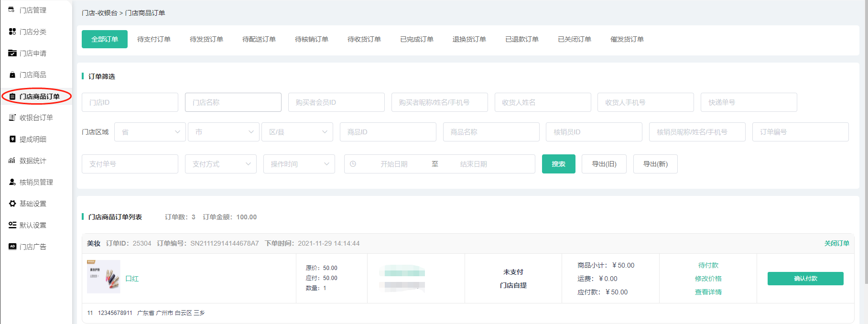The height and width of the screenshot is (324, 868).
Task: Focus the 门店ID input field
Action: click(130, 102)
